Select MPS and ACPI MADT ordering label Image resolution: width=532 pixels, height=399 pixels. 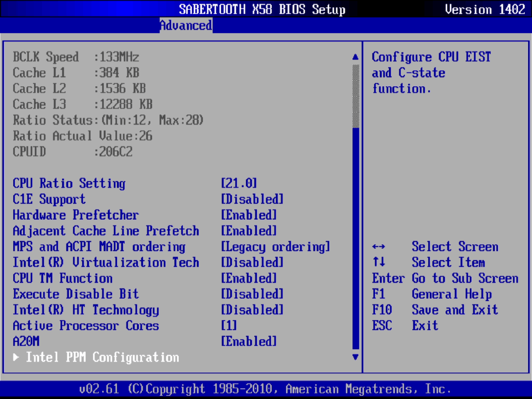(x=99, y=247)
